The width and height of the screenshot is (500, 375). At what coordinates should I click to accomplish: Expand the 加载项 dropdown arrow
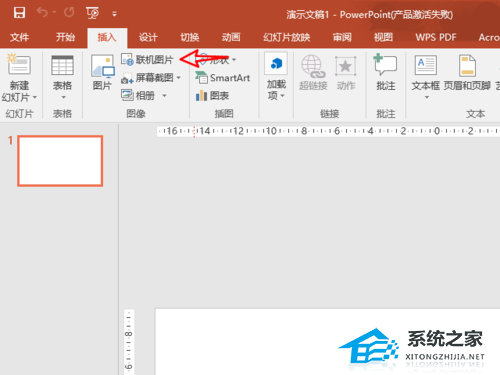coord(283,96)
